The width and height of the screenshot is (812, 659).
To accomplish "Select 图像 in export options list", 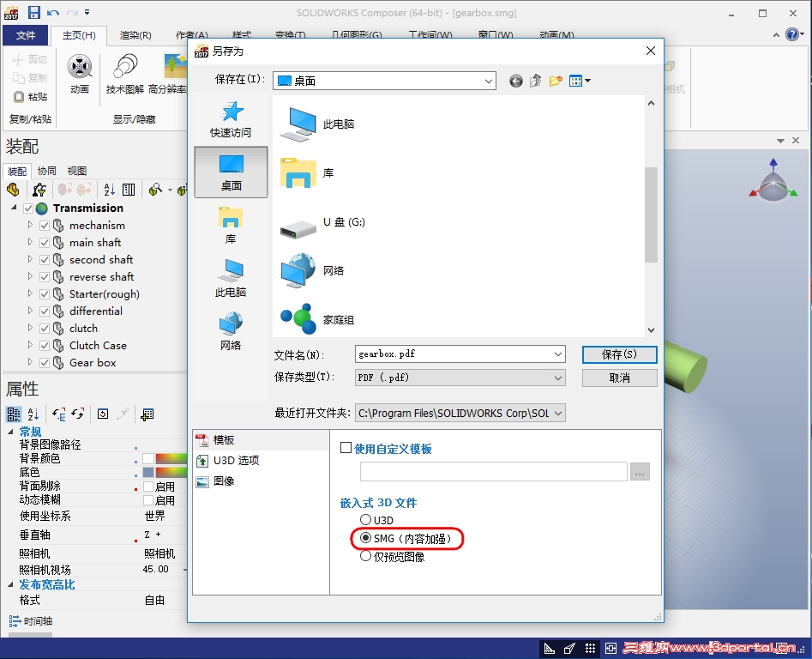I will [x=261, y=481].
